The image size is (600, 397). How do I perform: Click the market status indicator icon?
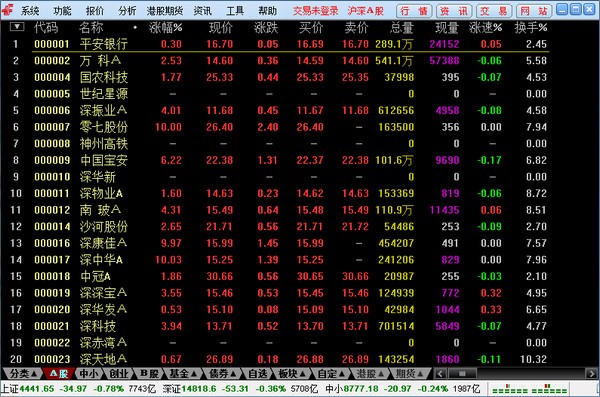point(529,389)
